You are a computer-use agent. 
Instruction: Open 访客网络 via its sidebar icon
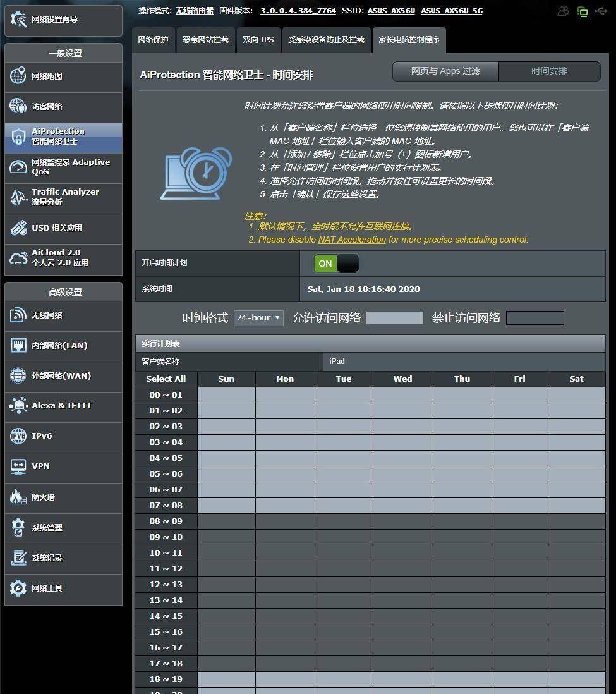tap(18, 106)
